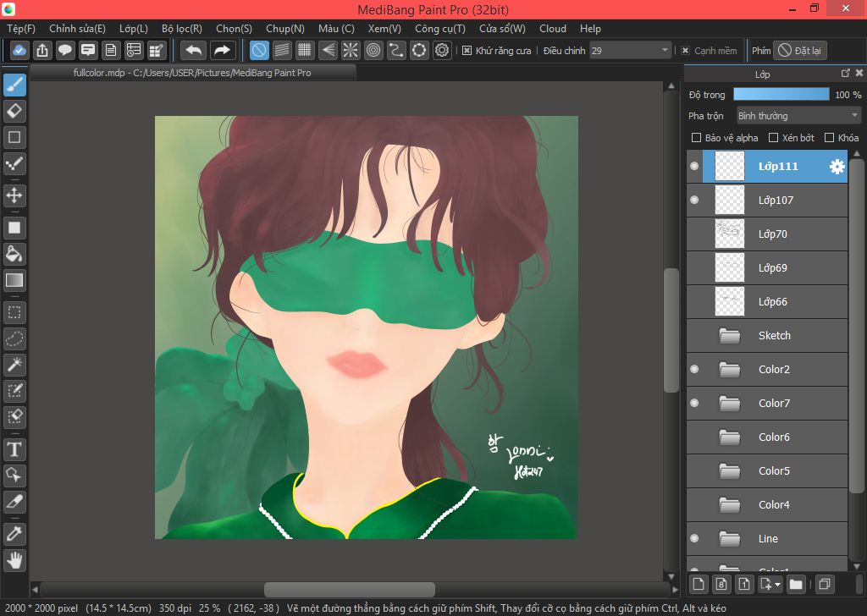Open the Bộ lọc(R) menu
867x616 pixels.
pyautogui.click(x=182, y=29)
